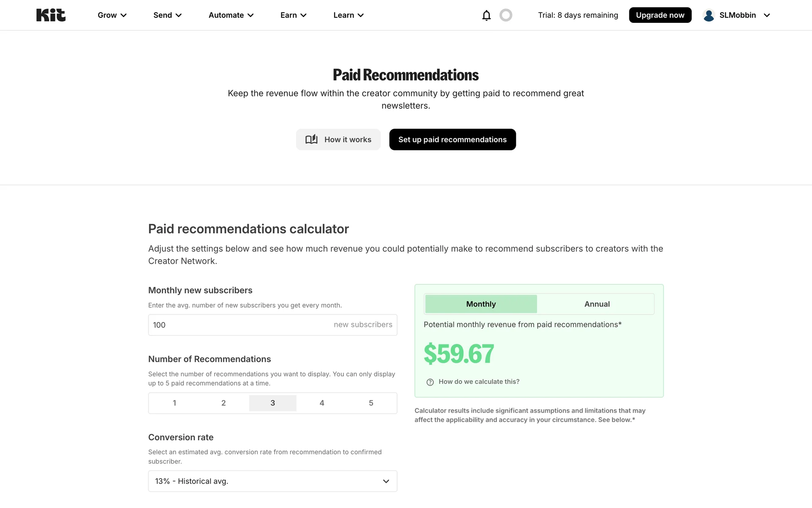Select 1 recommendation option
The image size is (812, 508).
[x=174, y=403]
